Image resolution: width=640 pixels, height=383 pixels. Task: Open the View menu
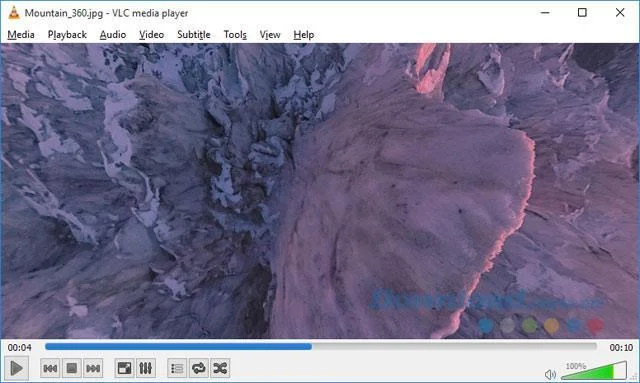(x=270, y=35)
